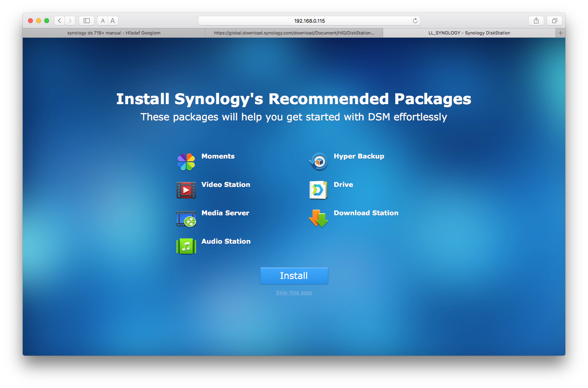
Task: Select the Synology Drive icon
Action: pyautogui.click(x=319, y=190)
